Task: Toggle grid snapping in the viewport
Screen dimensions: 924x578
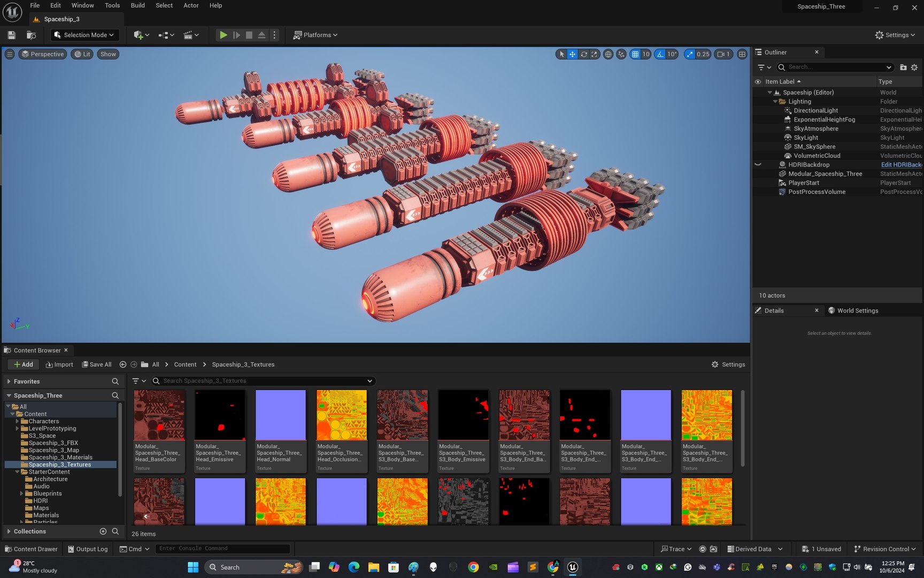Action: coord(635,54)
